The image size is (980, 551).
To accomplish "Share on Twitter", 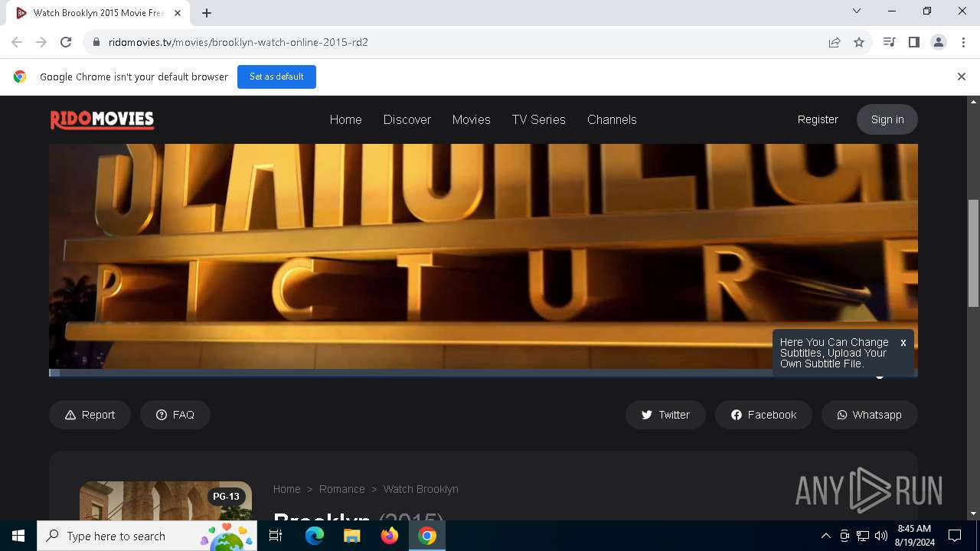I will pos(665,415).
